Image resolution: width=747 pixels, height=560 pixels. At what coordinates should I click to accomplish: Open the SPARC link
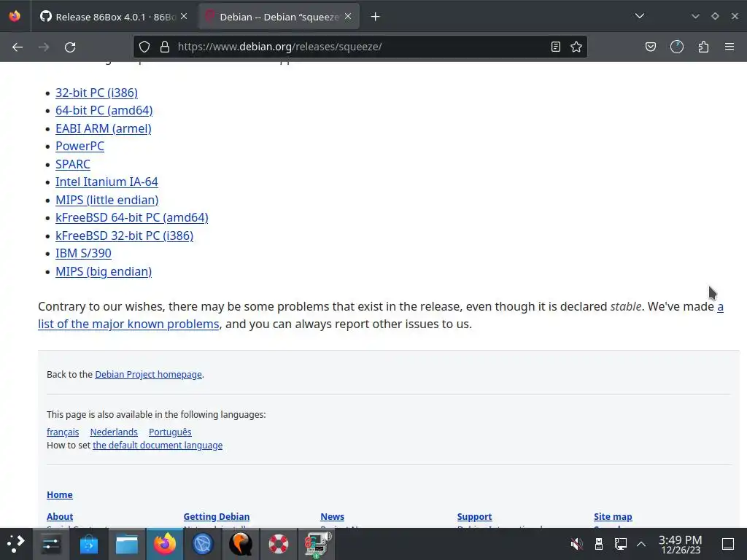tap(72, 164)
